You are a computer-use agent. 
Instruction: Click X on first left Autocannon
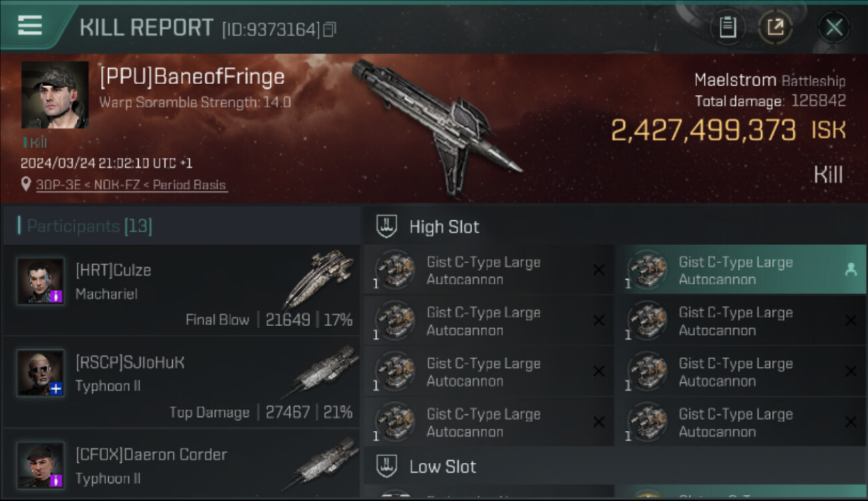tap(599, 270)
